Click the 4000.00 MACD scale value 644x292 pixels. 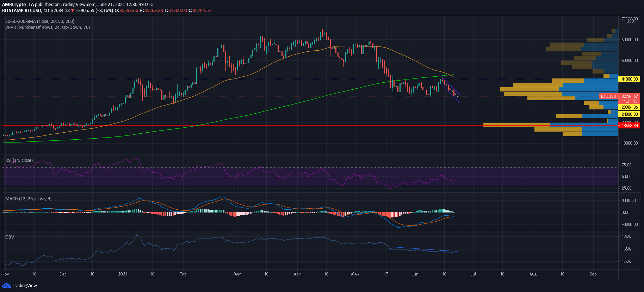628,201
